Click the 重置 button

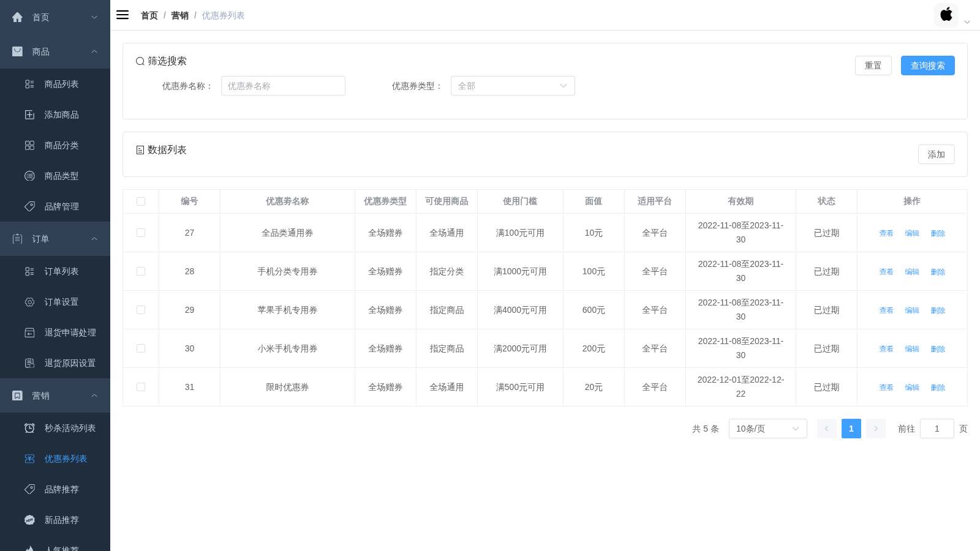(873, 66)
